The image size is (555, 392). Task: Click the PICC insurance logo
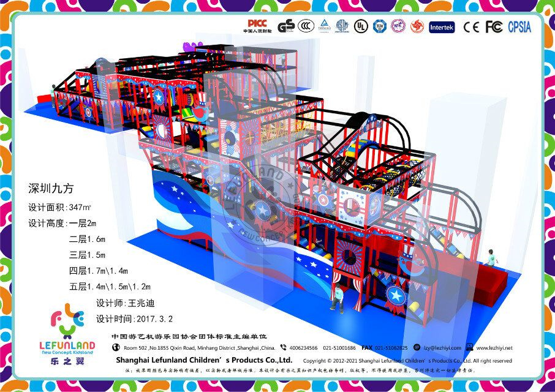pos(256,26)
